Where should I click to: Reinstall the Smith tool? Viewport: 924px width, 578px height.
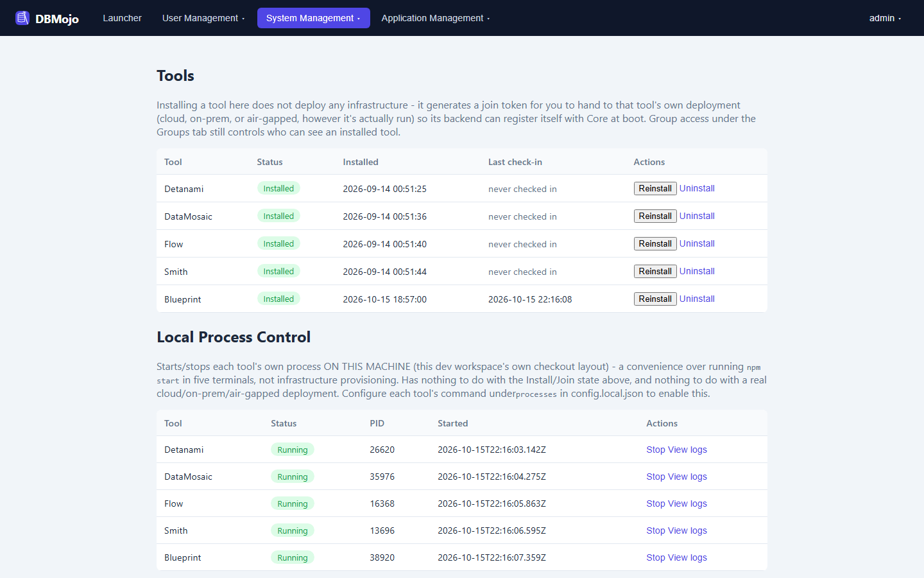click(x=655, y=271)
